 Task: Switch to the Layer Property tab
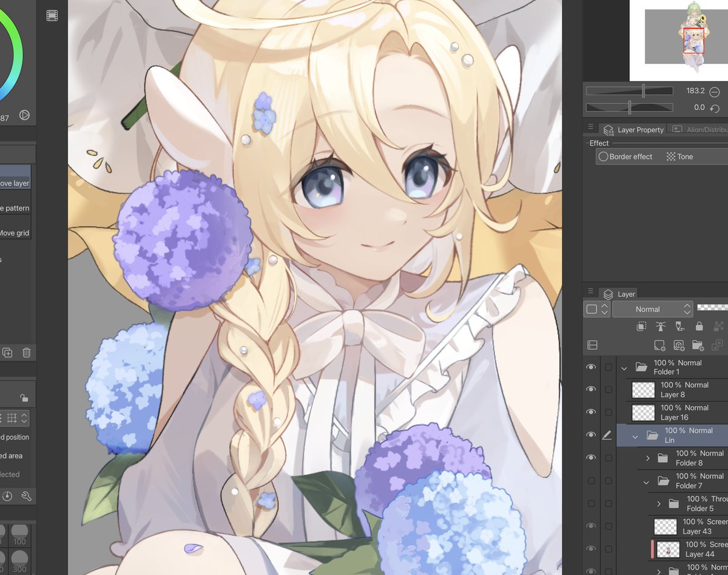(634, 130)
